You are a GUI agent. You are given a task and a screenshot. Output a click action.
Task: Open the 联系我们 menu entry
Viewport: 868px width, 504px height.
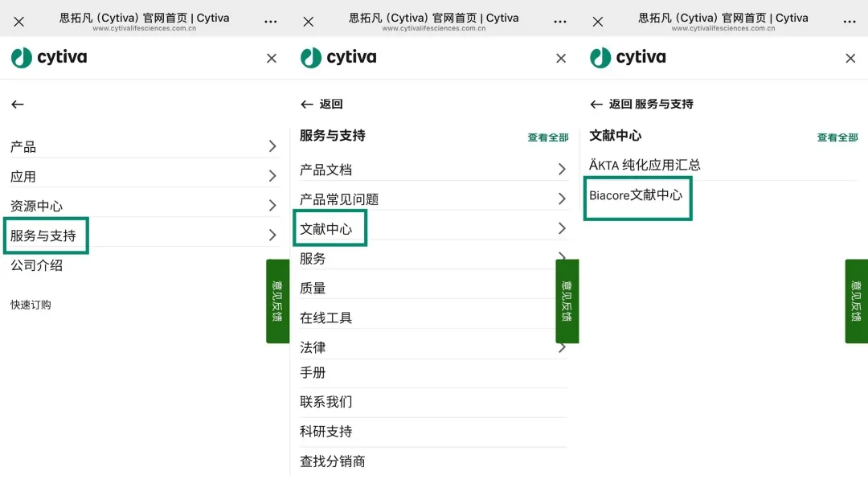coord(326,402)
